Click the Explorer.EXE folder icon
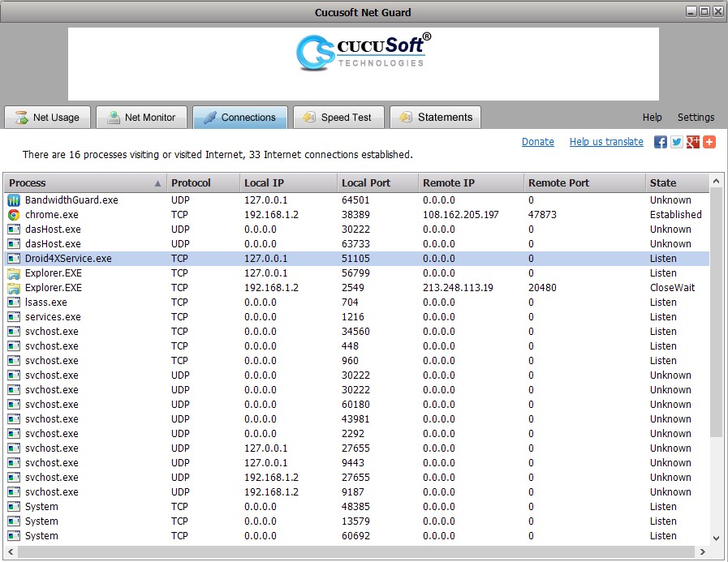 pos(12,273)
